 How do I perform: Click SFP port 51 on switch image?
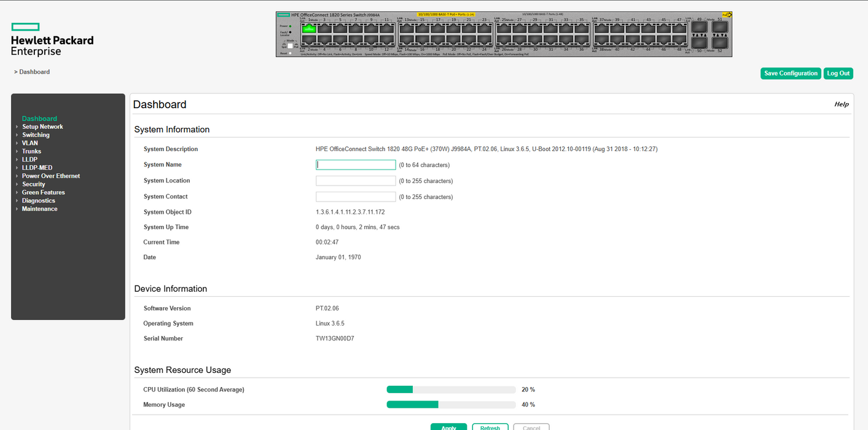[x=720, y=27]
